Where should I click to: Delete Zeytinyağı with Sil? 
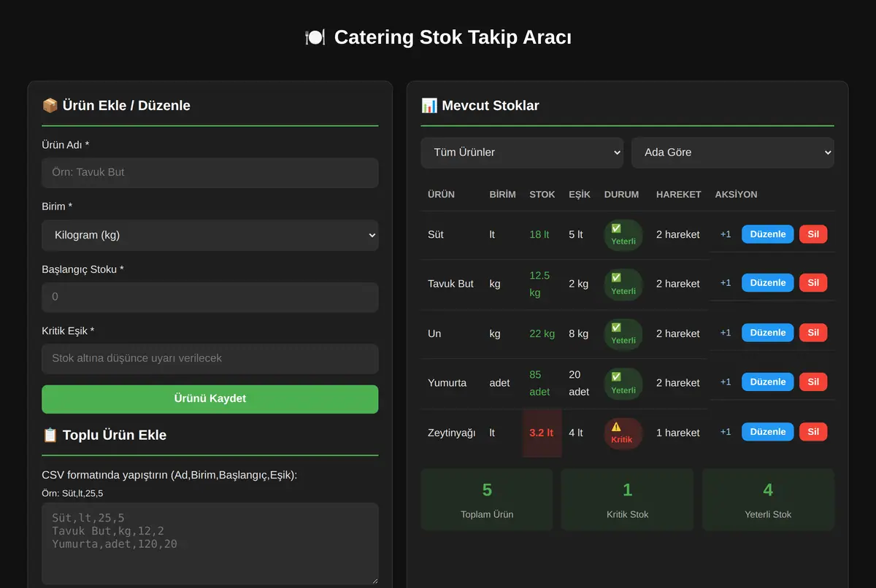point(813,432)
